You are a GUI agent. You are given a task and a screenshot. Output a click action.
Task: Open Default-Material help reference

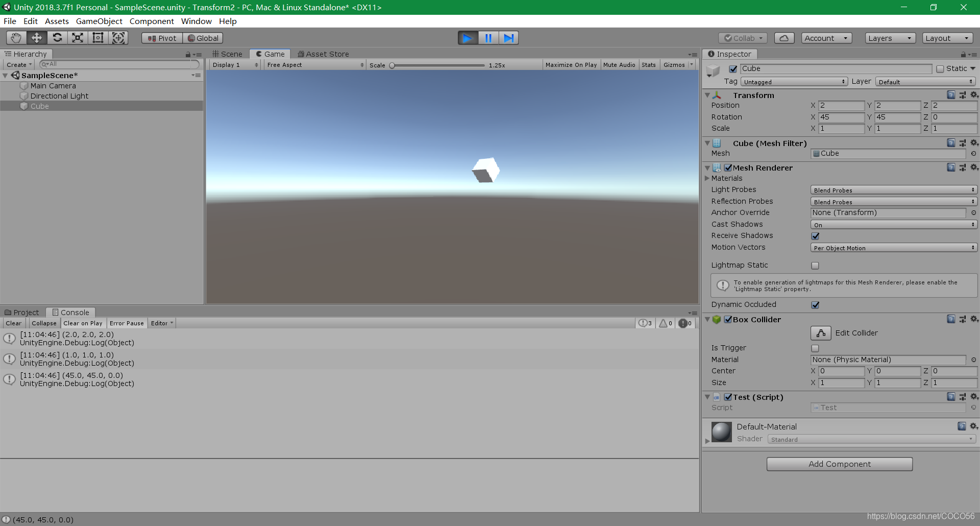point(962,426)
